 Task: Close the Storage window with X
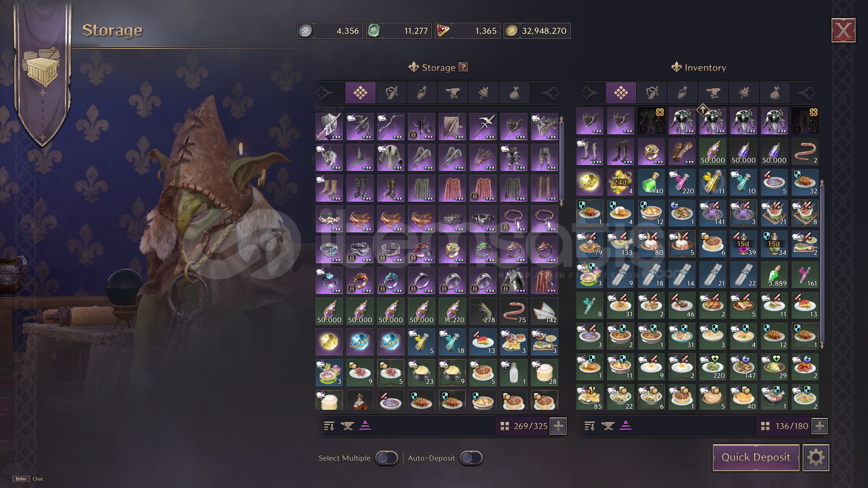[844, 31]
